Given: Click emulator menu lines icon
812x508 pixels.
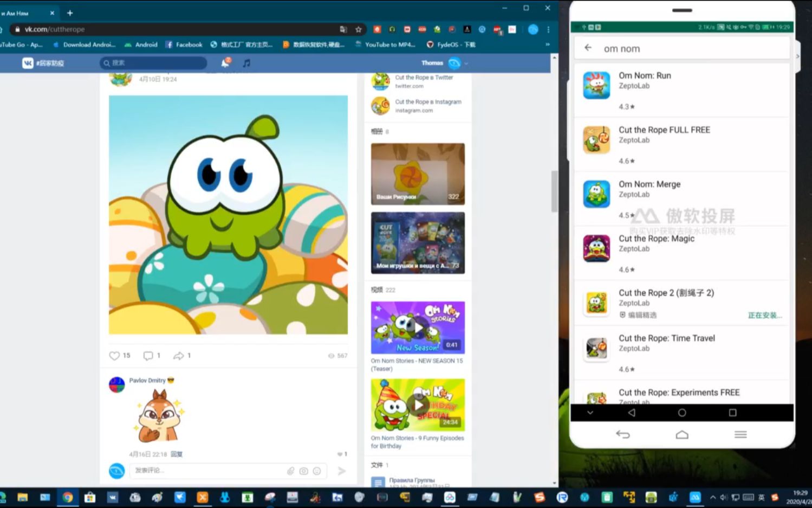Looking at the screenshot, I should 740,434.
